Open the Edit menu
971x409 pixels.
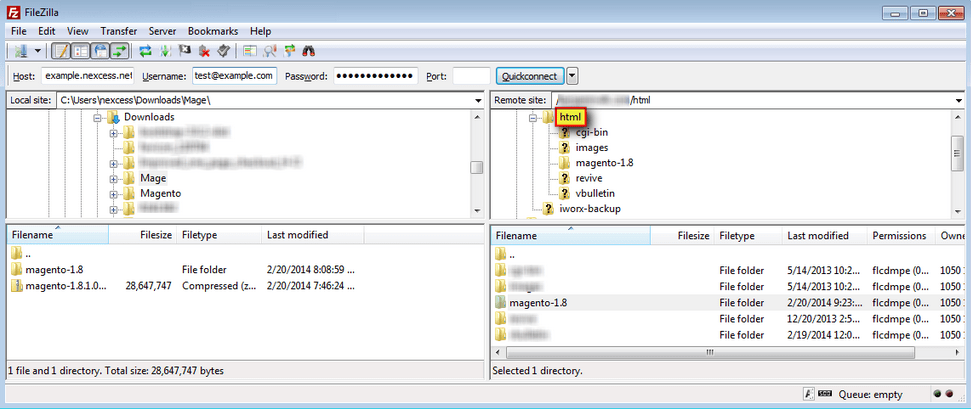(46, 31)
